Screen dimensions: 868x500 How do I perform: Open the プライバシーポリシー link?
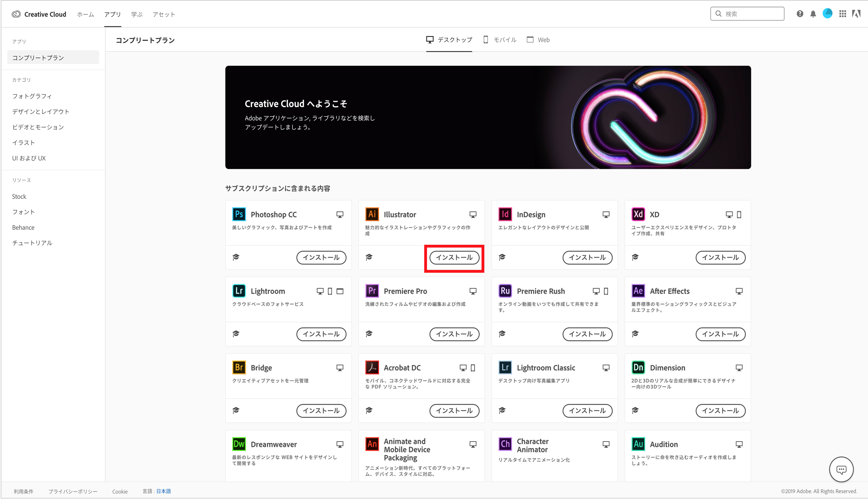(73, 491)
